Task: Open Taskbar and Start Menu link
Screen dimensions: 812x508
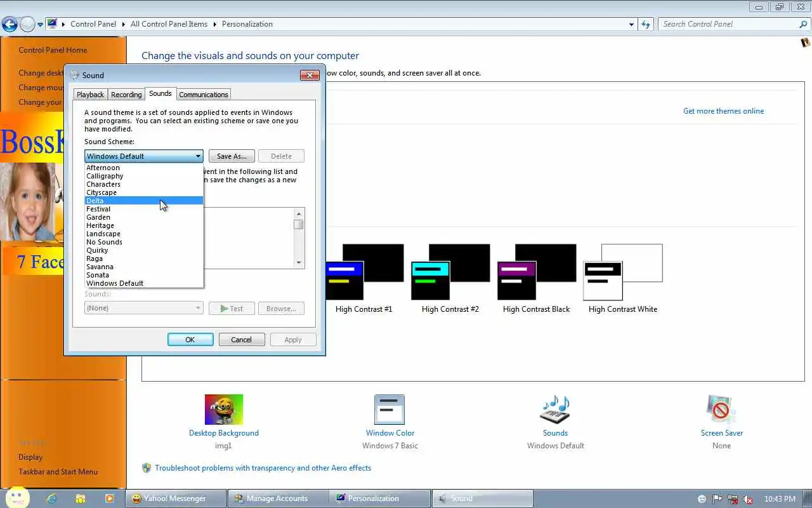Action: coord(58,472)
